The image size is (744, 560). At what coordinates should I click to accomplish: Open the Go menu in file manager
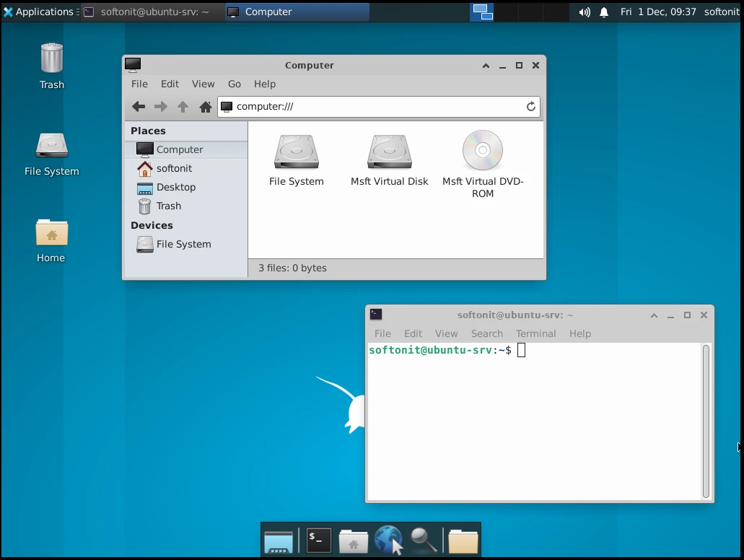[x=235, y=84]
